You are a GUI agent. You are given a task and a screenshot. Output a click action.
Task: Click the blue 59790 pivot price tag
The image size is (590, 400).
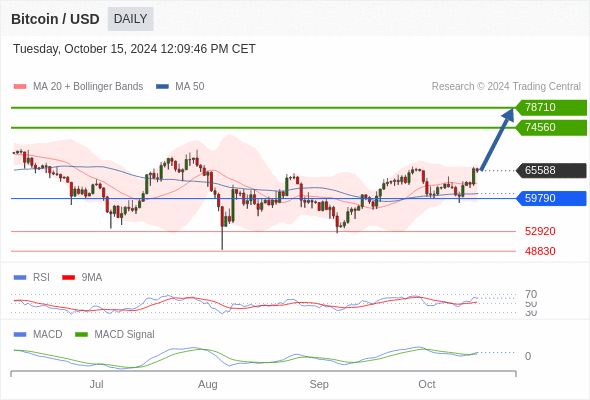click(551, 198)
